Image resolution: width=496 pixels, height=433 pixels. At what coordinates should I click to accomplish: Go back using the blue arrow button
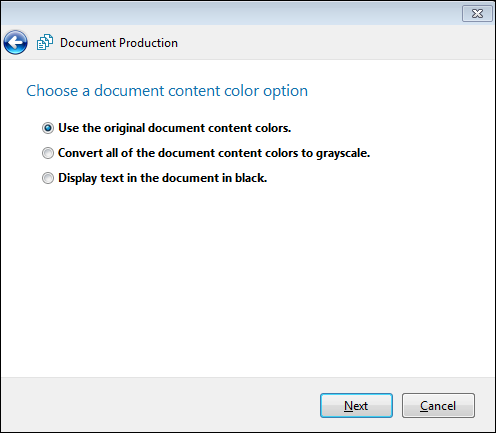15,42
